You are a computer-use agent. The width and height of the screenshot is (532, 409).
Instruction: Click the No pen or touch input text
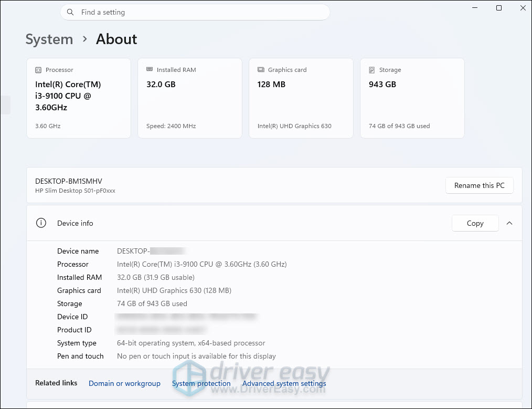(196, 356)
